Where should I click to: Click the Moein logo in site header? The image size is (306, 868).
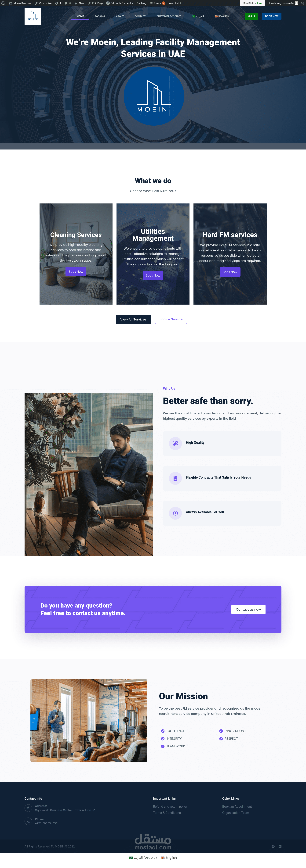[32, 16]
